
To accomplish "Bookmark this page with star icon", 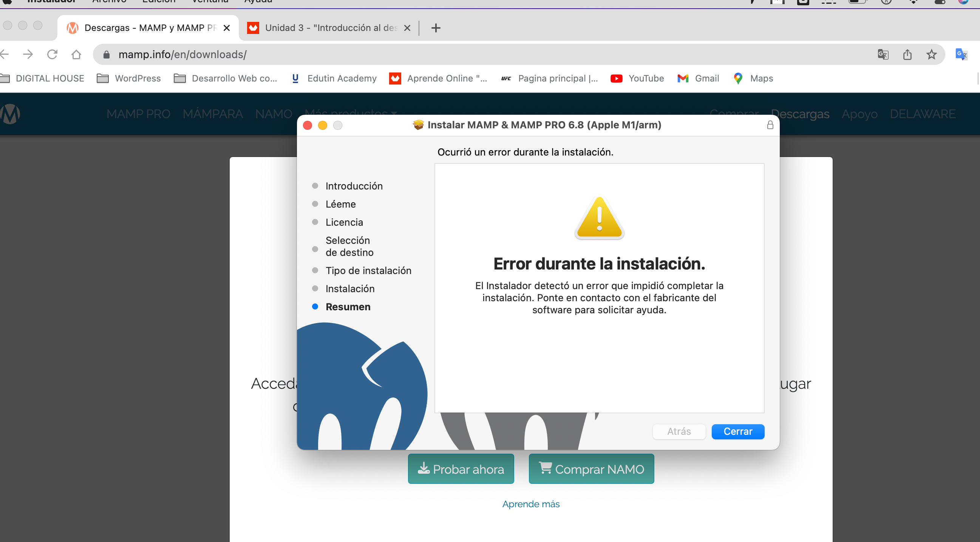I will 931,54.
